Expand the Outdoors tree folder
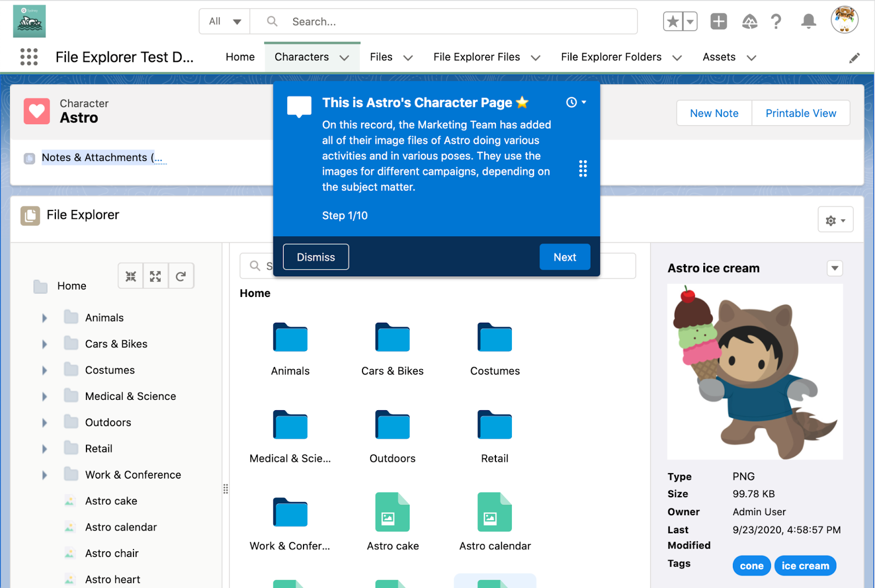875x588 pixels. click(x=45, y=423)
